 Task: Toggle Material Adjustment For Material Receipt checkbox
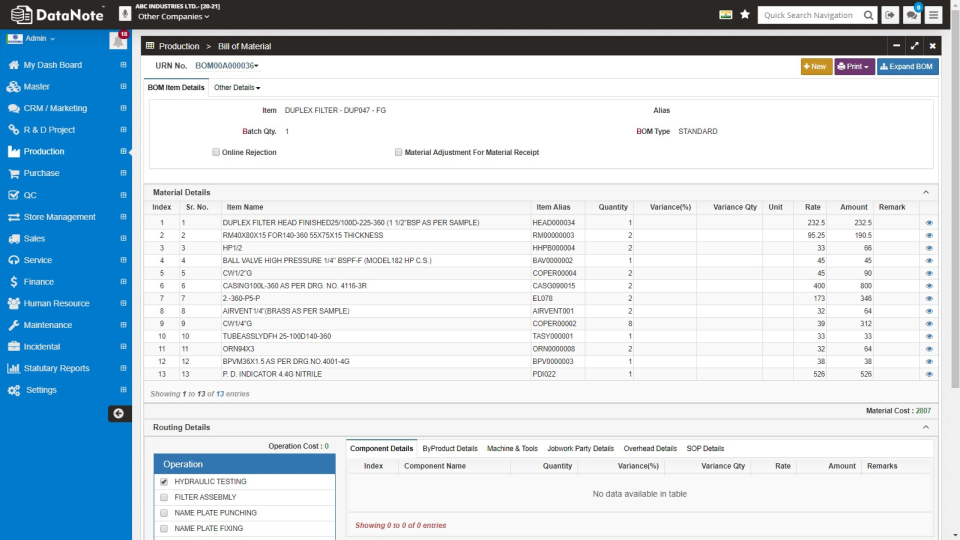point(399,152)
